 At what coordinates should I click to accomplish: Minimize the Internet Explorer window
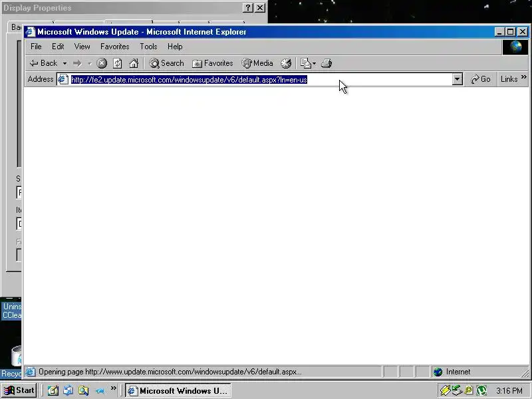point(499,32)
